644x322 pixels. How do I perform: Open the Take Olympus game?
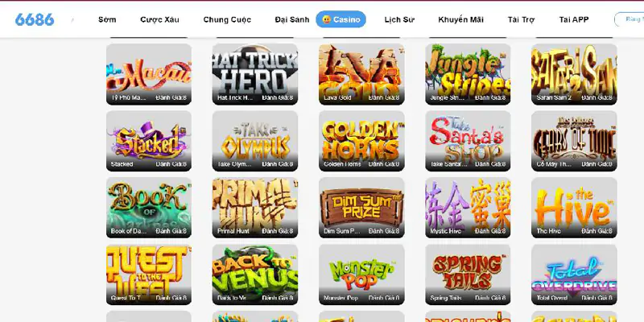click(x=255, y=141)
